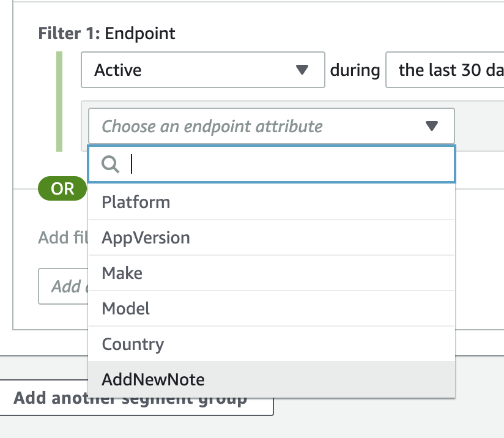
Task: Click the 'Filter 1: Endpoint' heading
Action: (106, 33)
